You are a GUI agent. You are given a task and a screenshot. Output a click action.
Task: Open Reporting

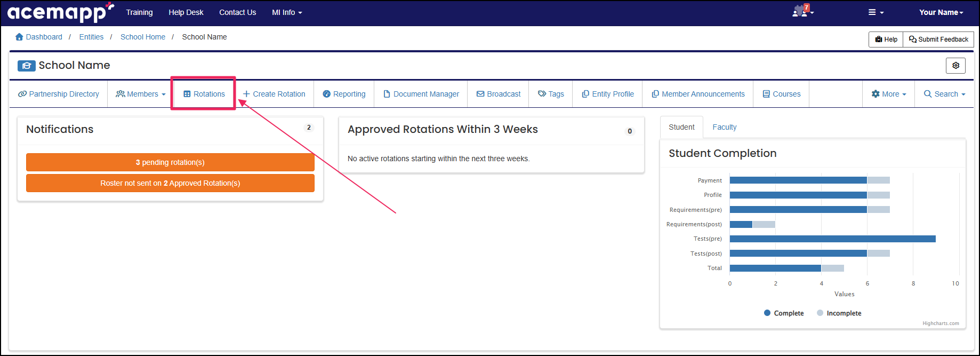[344, 94]
